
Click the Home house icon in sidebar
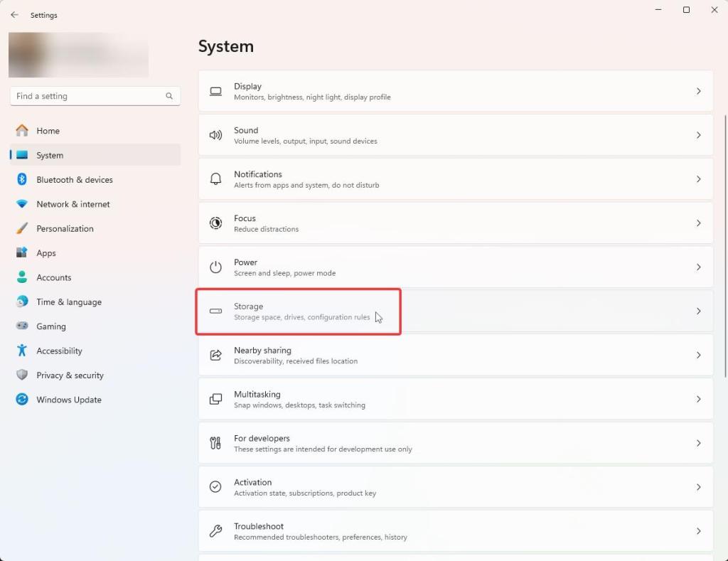click(x=22, y=131)
